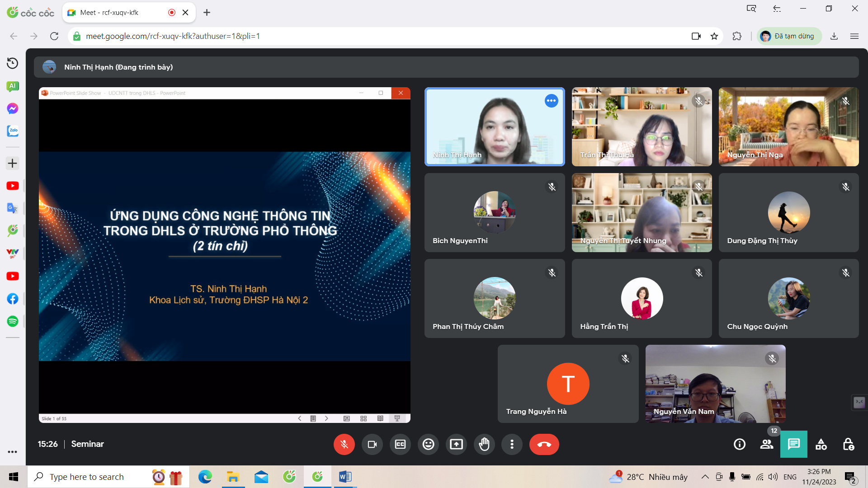
Task: Raise hand with the hand icon
Action: 484,445
